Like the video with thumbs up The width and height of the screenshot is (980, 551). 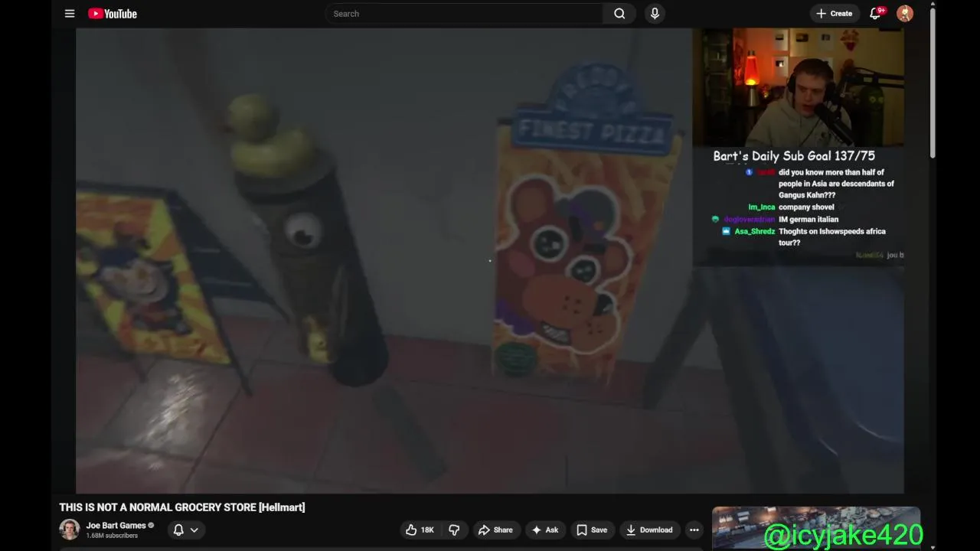click(x=420, y=530)
